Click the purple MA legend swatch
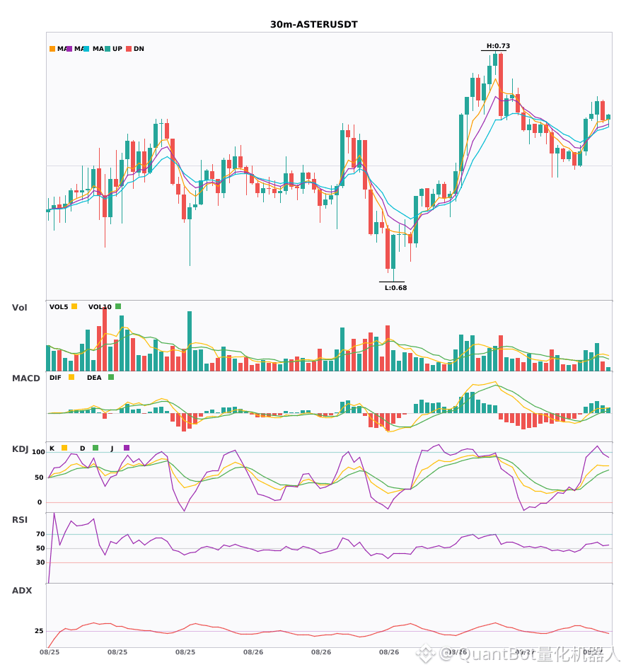626x672 pixels. pyautogui.click(x=69, y=49)
